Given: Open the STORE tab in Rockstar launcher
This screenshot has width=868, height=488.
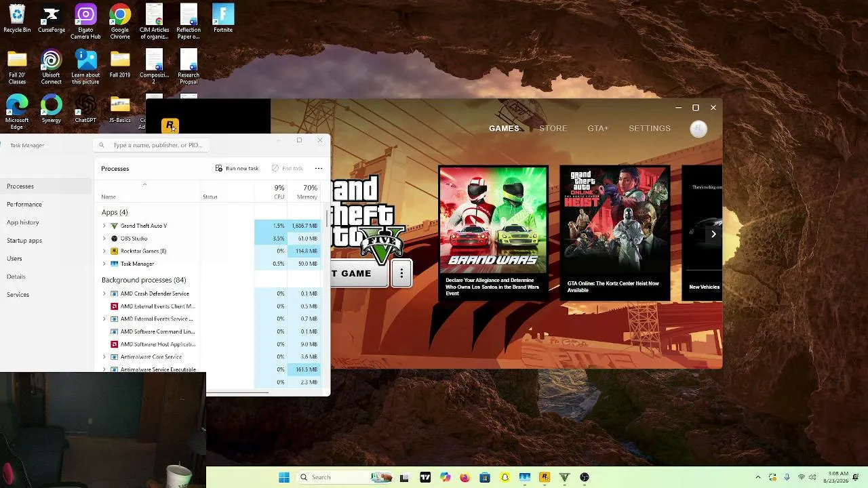Looking at the screenshot, I should pyautogui.click(x=553, y=129).
